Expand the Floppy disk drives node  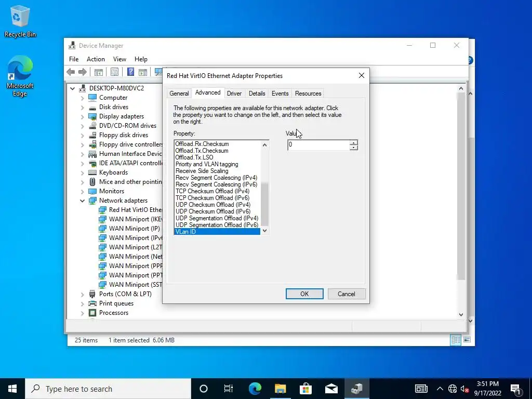(82, 136)
